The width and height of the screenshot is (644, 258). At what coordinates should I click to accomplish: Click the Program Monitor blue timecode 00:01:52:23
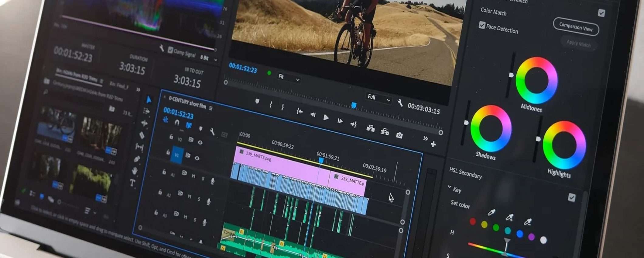(243, 68)
